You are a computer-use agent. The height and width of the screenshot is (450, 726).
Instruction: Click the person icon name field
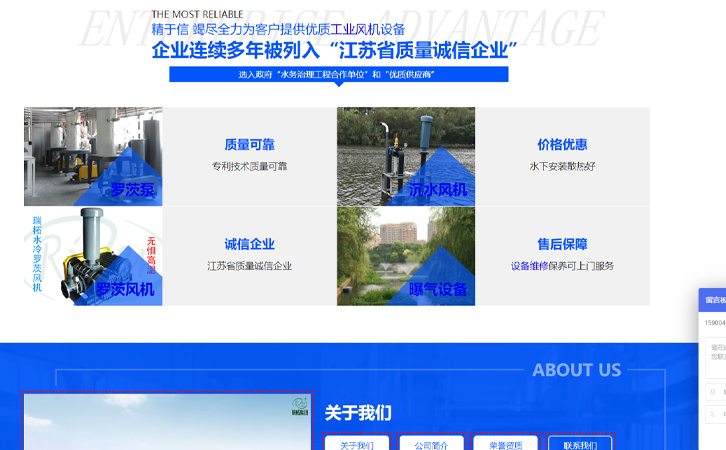[x=715, y=392]
